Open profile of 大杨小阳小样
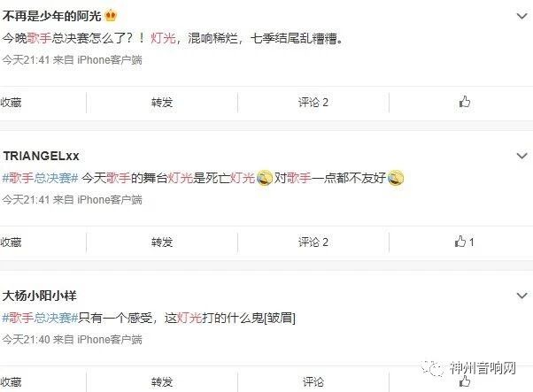Viewport: 533px width, 392px height. click(x=40, y=296)
